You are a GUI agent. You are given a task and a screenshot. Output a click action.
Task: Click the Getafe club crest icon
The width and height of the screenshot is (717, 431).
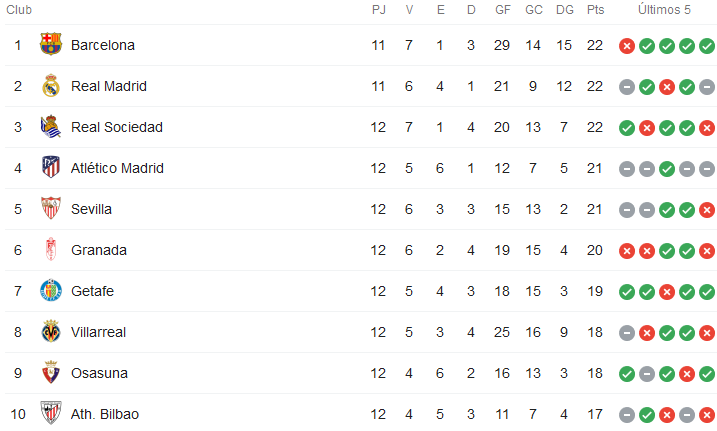(51, 291)
